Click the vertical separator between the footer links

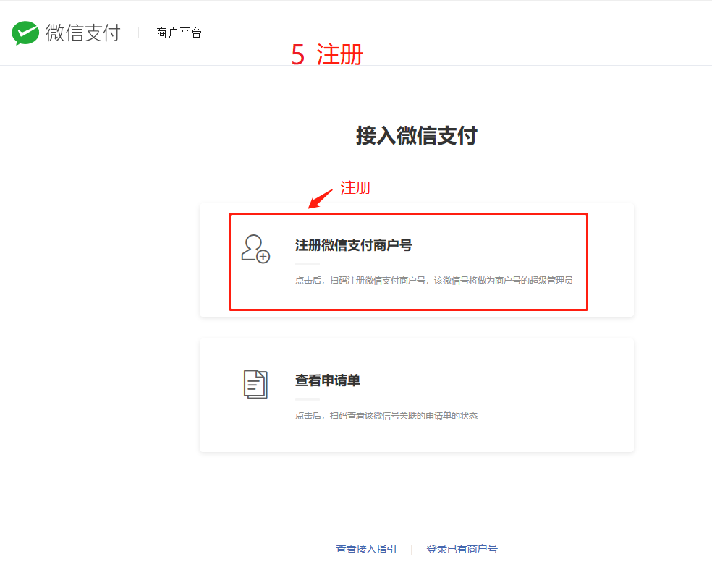point(412,550)
